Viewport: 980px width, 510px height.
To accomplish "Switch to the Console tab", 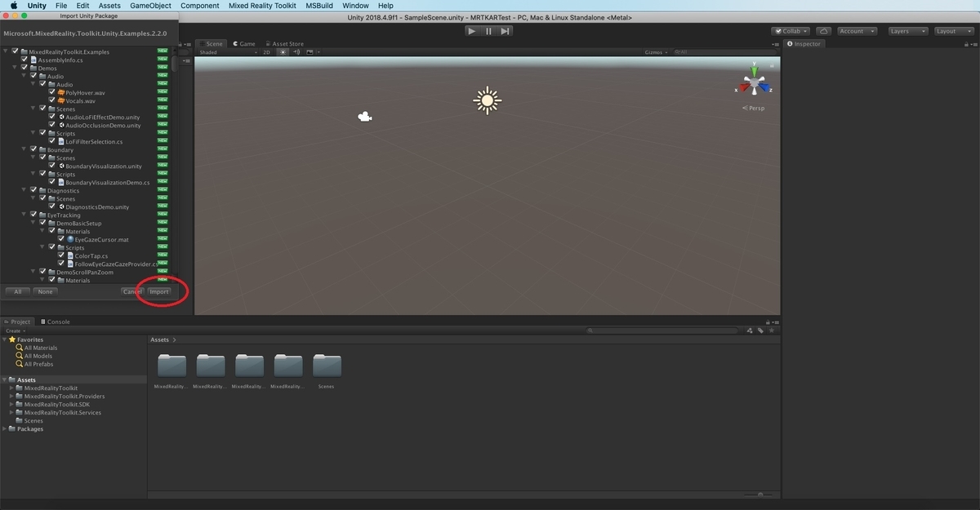I will pyautogui.click(x=55, y=322).
